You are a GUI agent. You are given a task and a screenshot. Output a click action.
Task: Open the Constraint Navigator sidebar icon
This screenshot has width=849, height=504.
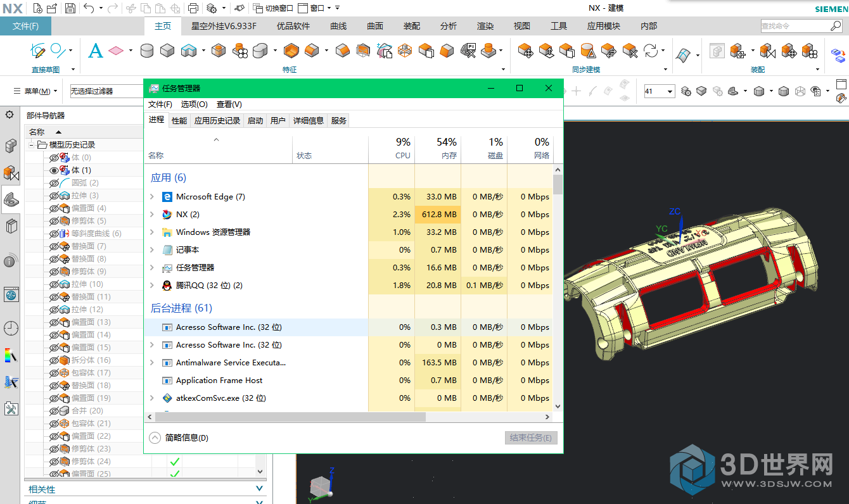tap(11, 173)
